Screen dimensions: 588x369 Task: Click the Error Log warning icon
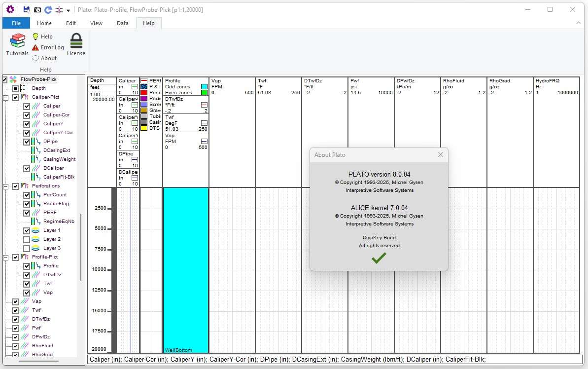coord(35,47)
